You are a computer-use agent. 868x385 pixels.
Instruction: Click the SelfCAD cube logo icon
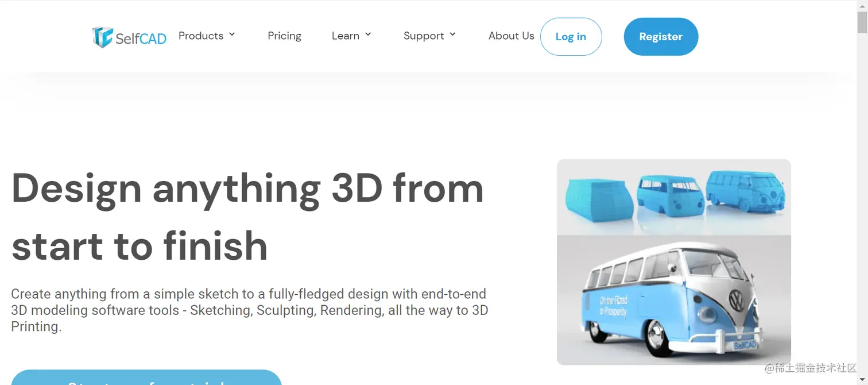click(x=102, y=37)
